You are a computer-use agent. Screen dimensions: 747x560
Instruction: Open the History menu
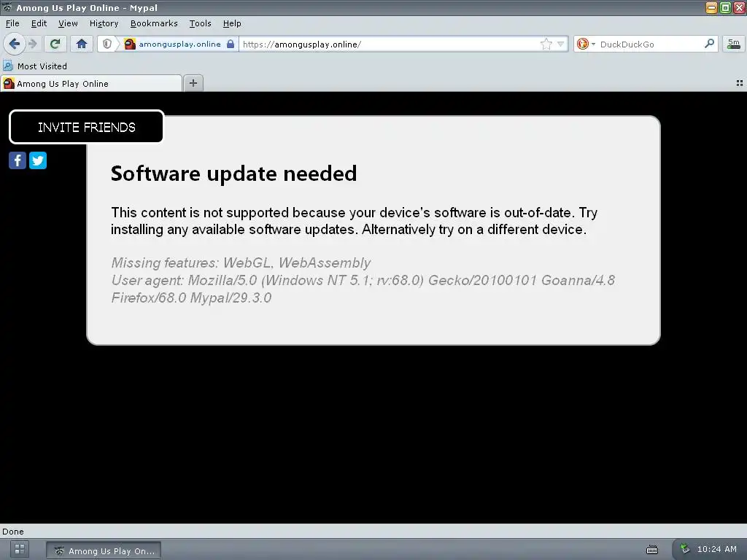(x=104, y=23)
